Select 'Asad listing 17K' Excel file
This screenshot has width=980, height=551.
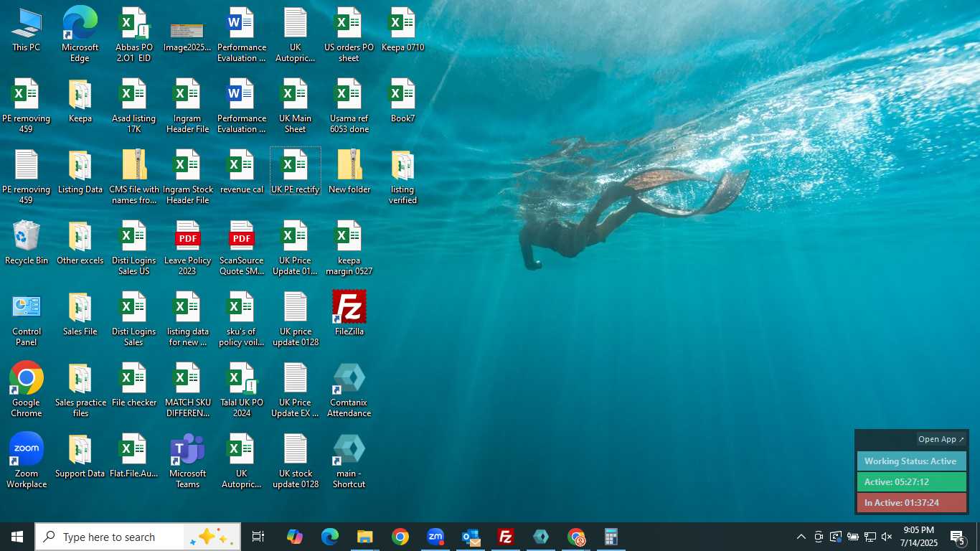(x=134, y=105)
